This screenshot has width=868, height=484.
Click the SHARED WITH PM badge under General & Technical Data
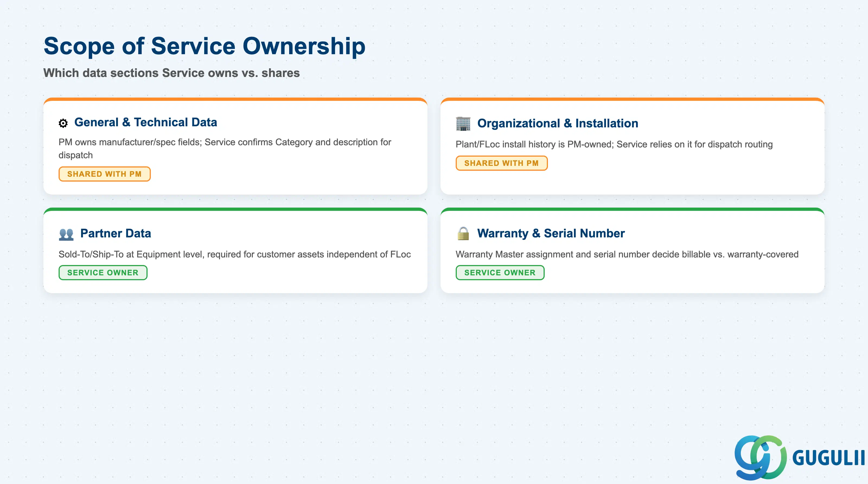[x=104, y=174]
